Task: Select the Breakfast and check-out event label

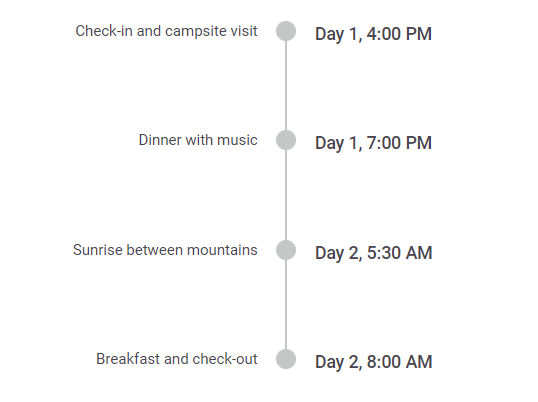Action: [177, 359]
